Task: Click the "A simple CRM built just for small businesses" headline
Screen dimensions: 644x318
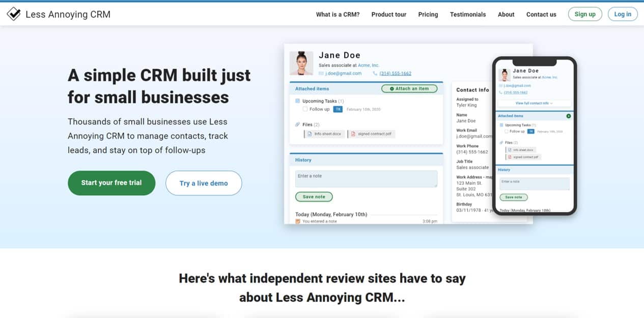Action: [159, 86]
